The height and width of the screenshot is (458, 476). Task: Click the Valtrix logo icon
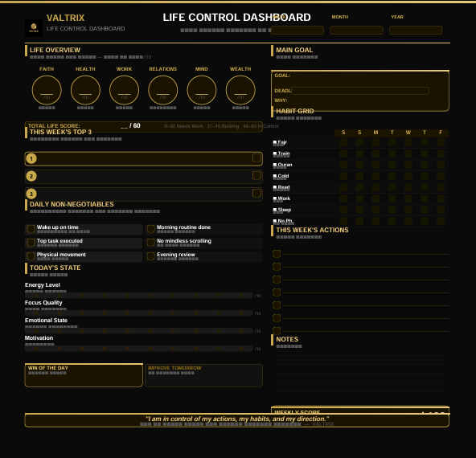(34, 28)
